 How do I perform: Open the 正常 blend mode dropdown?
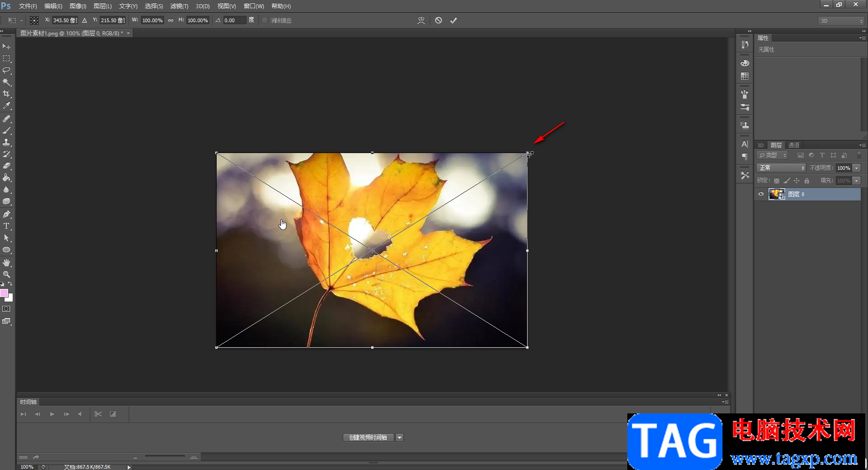[781, 168]
